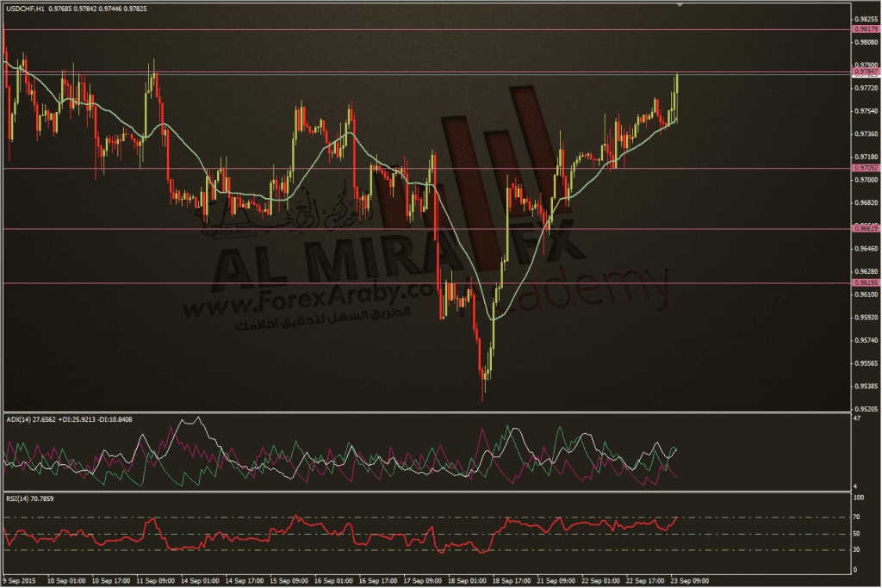
Task: Click the 0.95385 value on the price axis
Action: 866,387
